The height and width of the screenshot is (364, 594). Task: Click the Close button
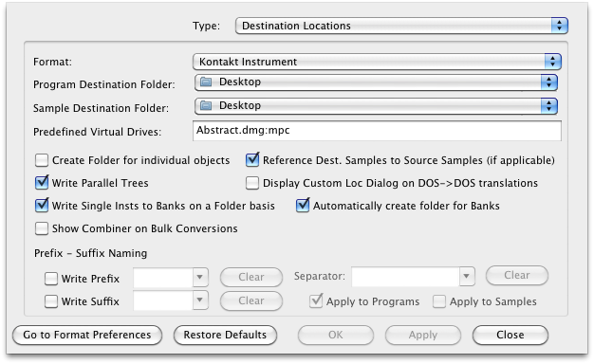click(510, 335)
